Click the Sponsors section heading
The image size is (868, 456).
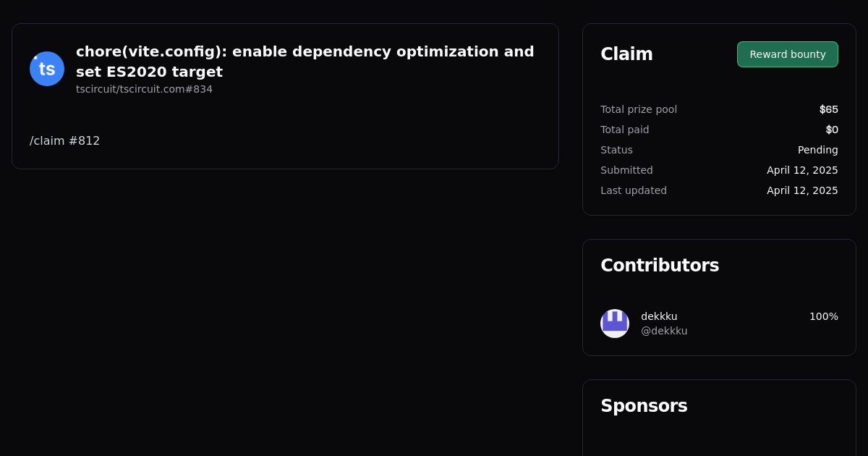pos(644,405)
